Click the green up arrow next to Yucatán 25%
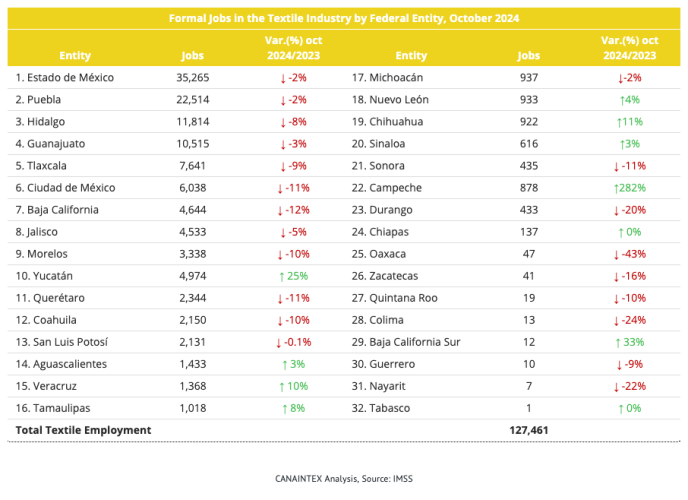 pos(282,277)
